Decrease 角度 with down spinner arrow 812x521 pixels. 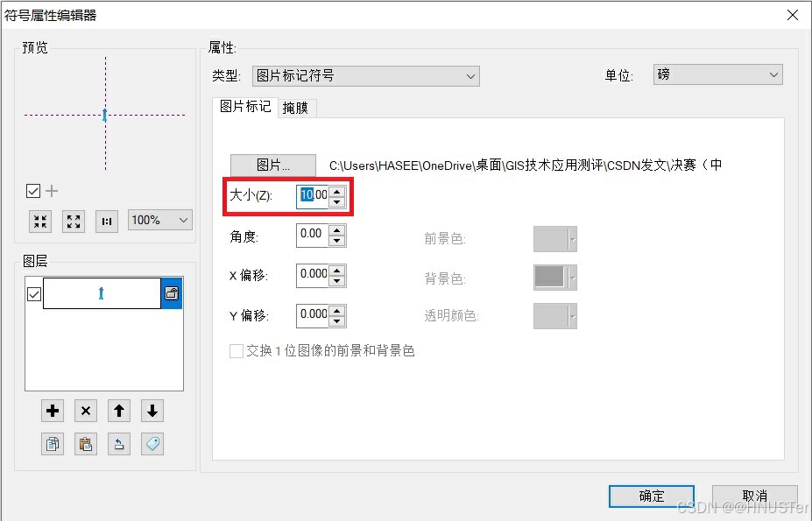[336, 241]
